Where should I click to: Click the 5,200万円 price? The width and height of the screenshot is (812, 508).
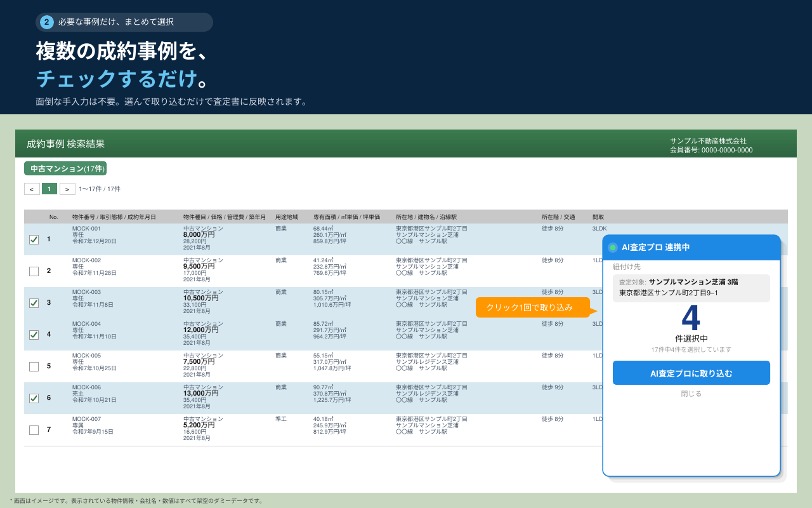point(199,425)
